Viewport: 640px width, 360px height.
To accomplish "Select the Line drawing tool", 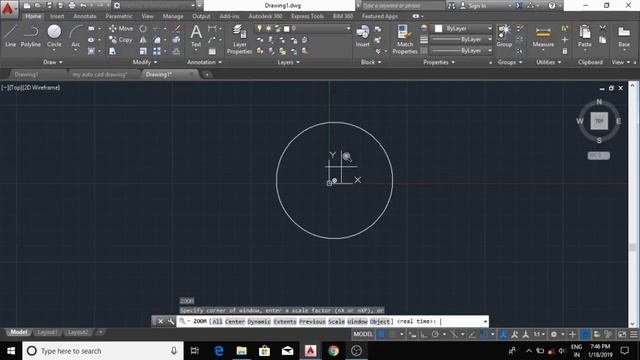I will (x=11, y=36).
